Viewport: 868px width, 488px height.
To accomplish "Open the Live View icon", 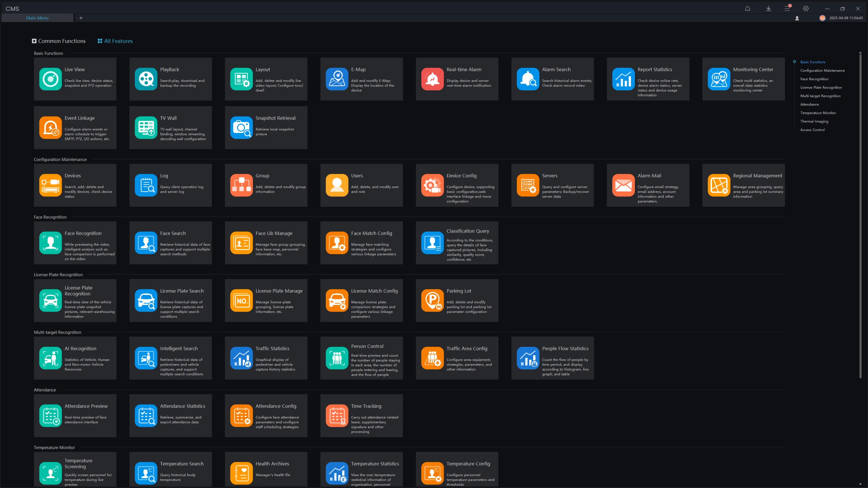I will [x=50, y=79].
